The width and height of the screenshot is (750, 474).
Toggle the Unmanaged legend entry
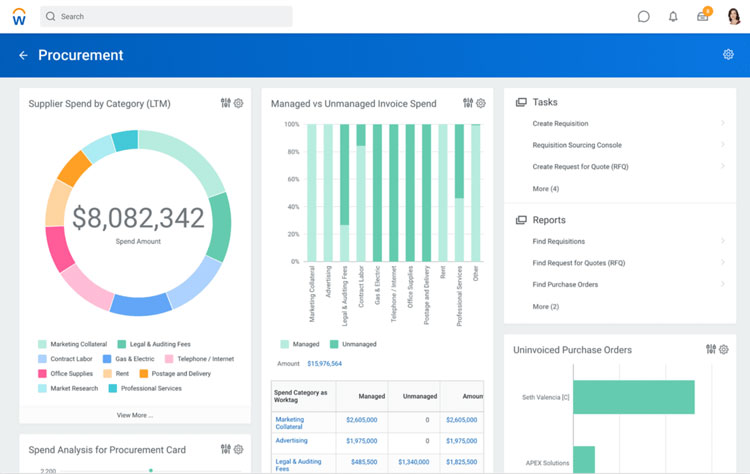point(352,344)
